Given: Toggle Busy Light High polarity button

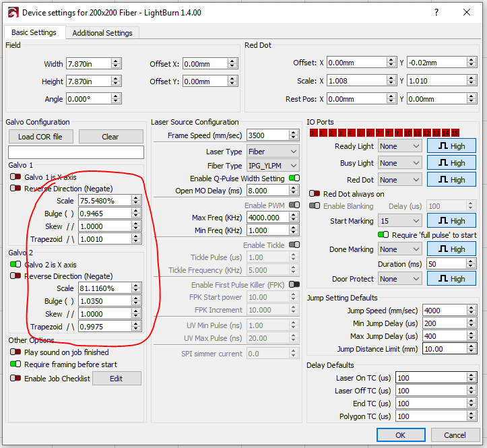Looking at the screenshot, I should [451, 163].
